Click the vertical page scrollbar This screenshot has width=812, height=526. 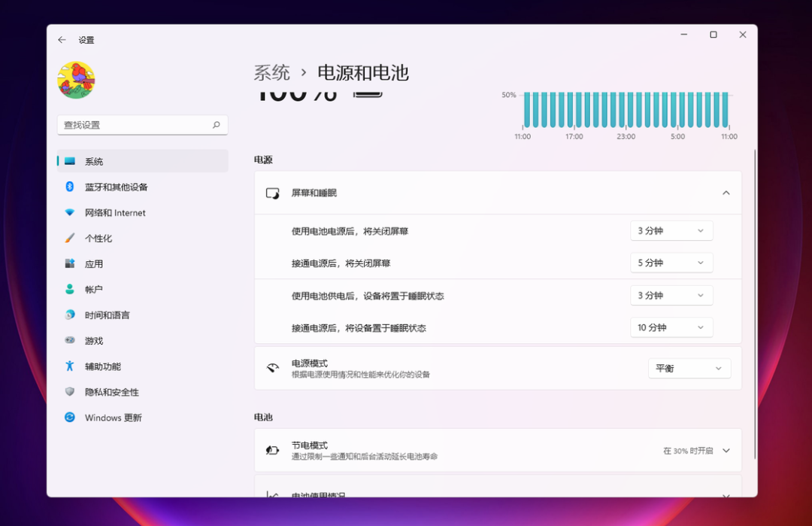coord(755,304)
